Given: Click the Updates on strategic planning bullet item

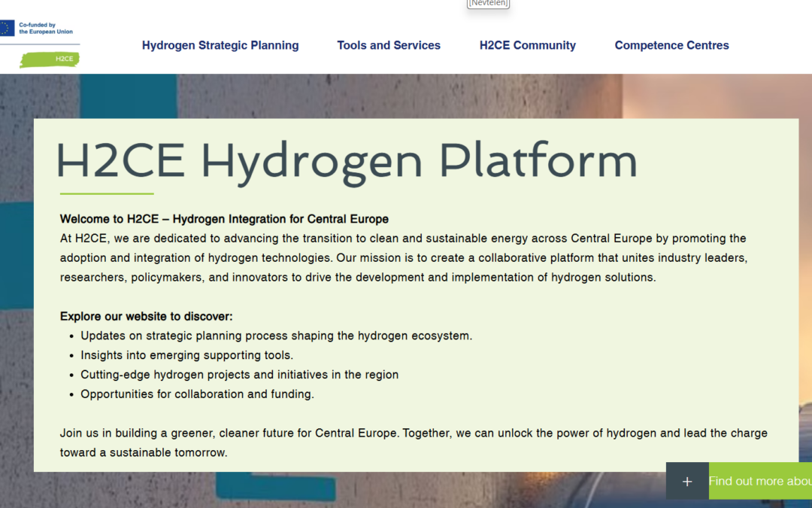Looking at the screenshot, I should [x=276, y=335].
